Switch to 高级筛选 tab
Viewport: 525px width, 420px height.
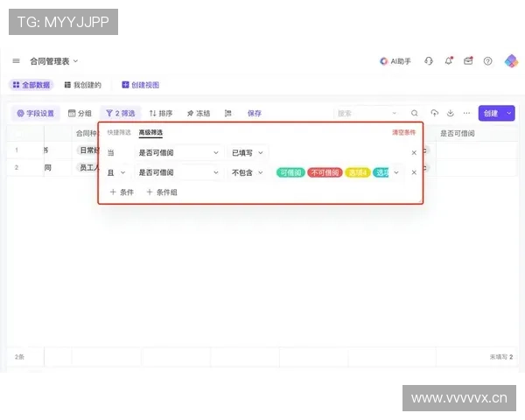[x=150, y=133]
